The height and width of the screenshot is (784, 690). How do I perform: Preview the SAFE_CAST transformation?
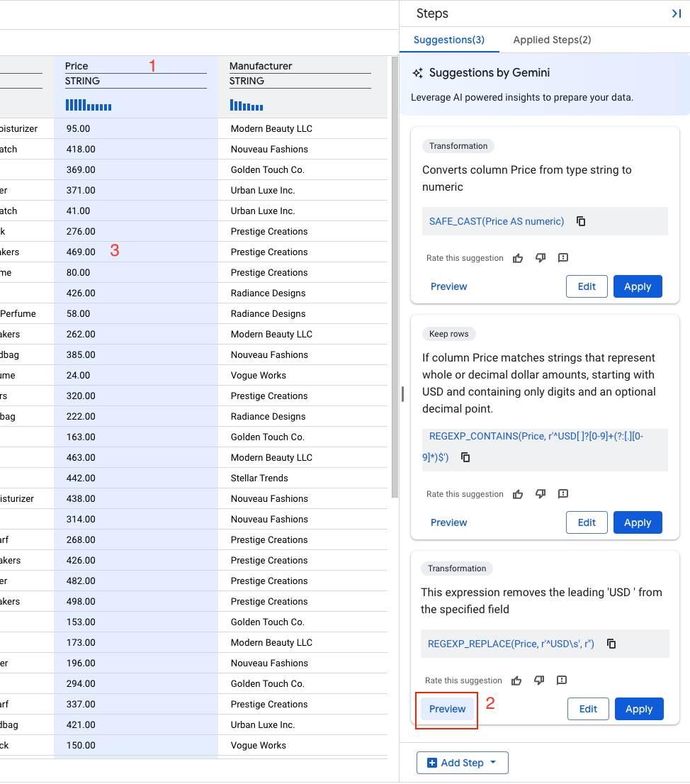coord(449,286)
